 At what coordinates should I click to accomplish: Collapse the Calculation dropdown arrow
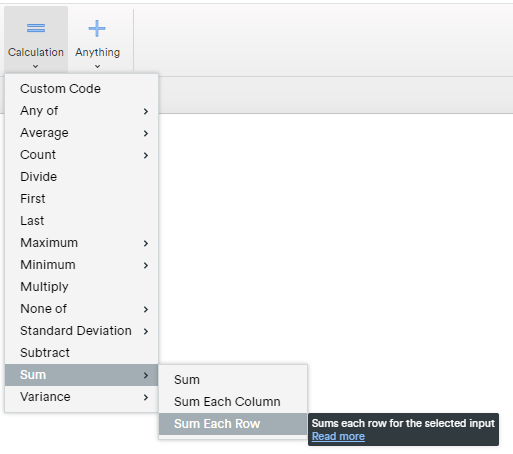click(x=36, y=66)
